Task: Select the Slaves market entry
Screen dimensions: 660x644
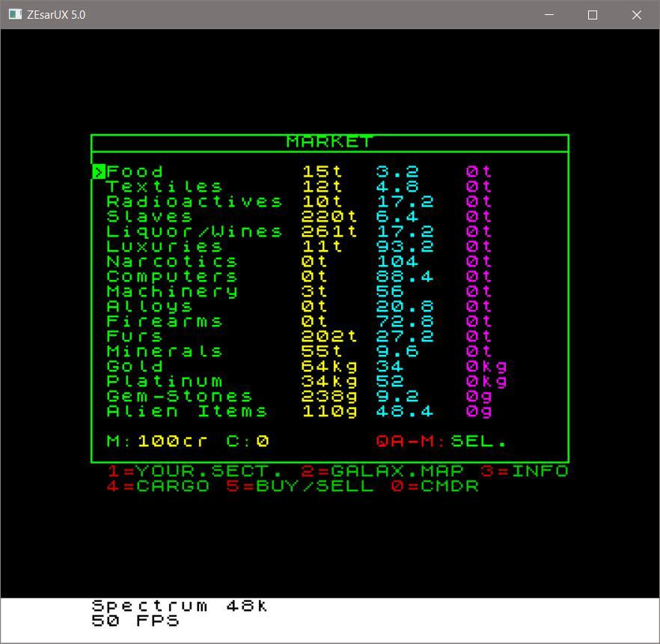Action: [299, 216]
